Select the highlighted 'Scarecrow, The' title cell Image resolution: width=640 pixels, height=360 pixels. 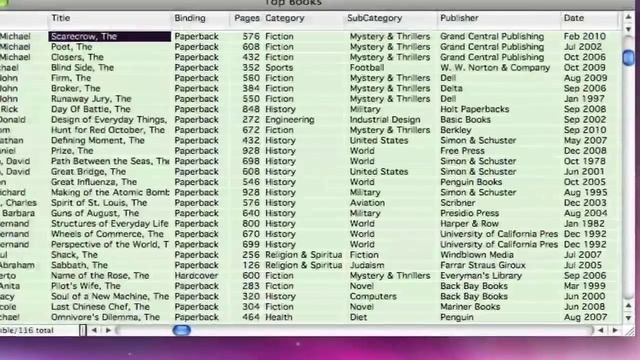pos(109,36)
